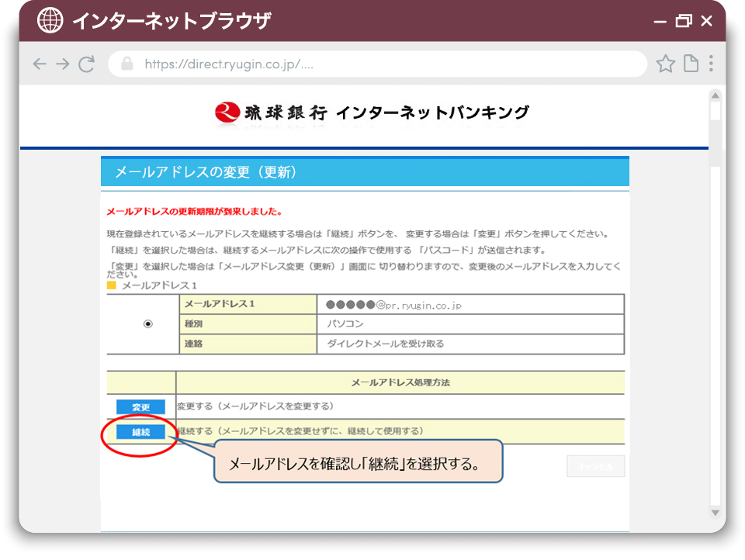Click the 継続する description text
This screenshot has width=745, height=560.
pyautogui.click(x=300, y=430)
